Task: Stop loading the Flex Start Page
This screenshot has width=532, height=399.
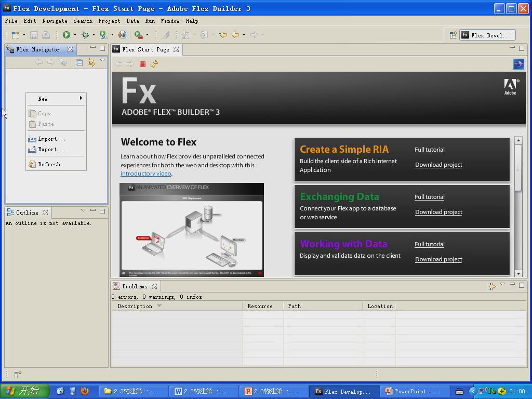Action: click(x=142, y=64)
